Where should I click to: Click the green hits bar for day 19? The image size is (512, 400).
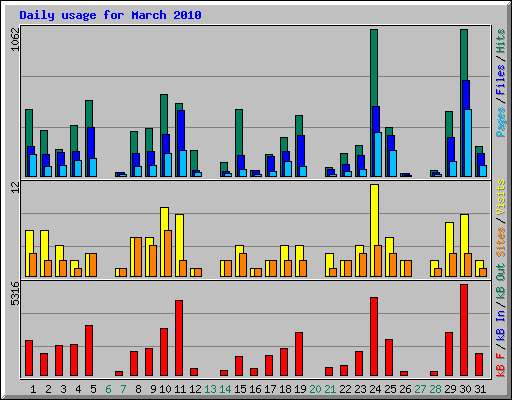(x=299, y=125)
